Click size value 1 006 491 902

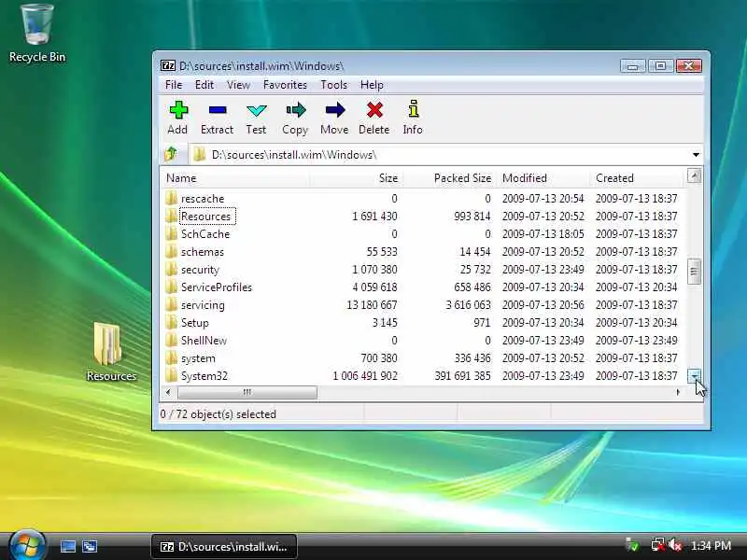coord(365,376)
